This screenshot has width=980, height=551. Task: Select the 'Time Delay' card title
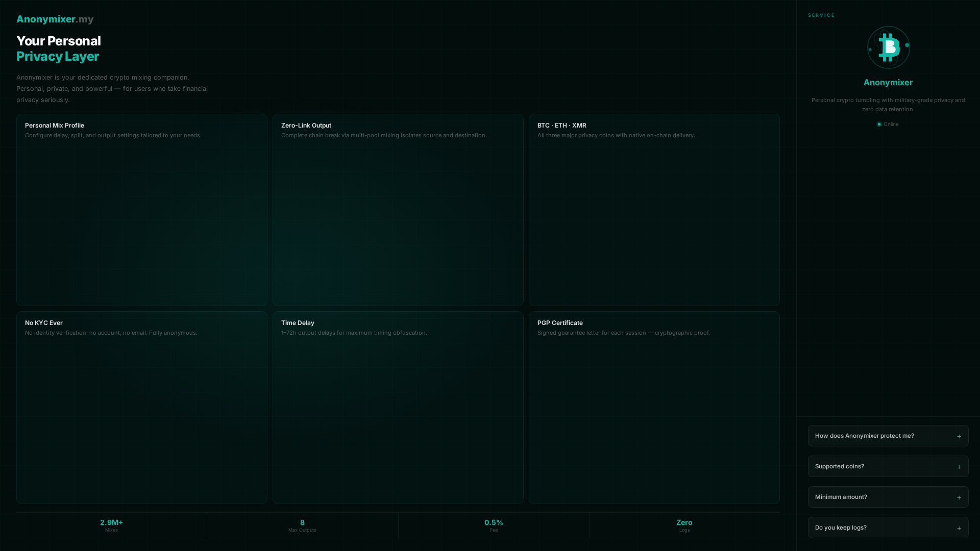tap(298, 323)
